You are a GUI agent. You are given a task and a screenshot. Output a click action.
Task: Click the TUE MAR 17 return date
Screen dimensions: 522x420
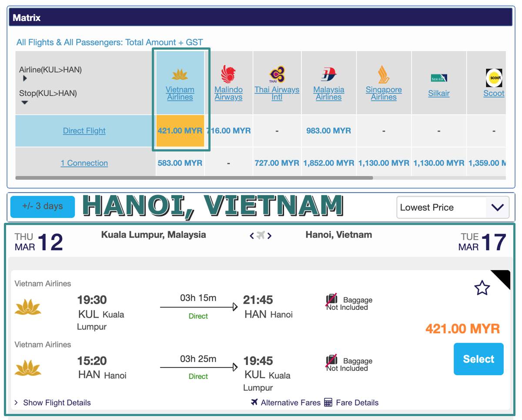pyautogui.click(x=482, y=242)
